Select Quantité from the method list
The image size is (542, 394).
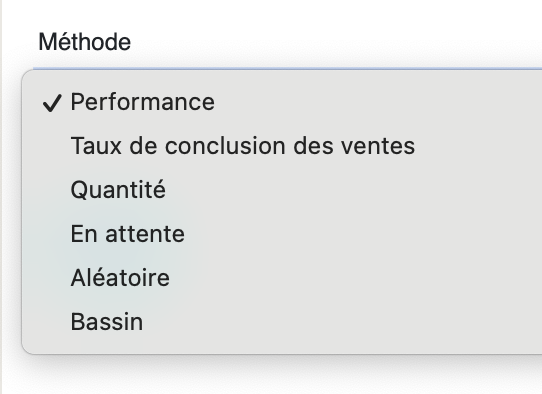(118, 190)
